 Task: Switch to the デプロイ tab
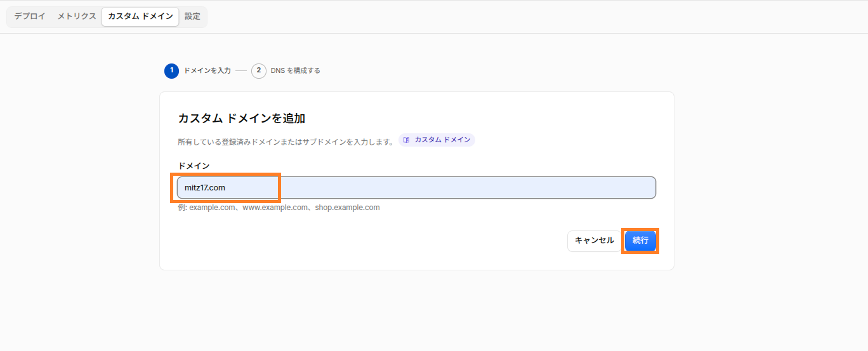coord(30,17)
